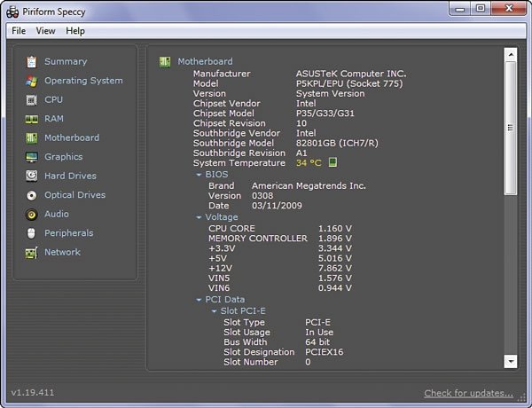532x408 pixels.
Task: Click the American Megatrends Inc. BIOS brand
Action: click(309, 186)
